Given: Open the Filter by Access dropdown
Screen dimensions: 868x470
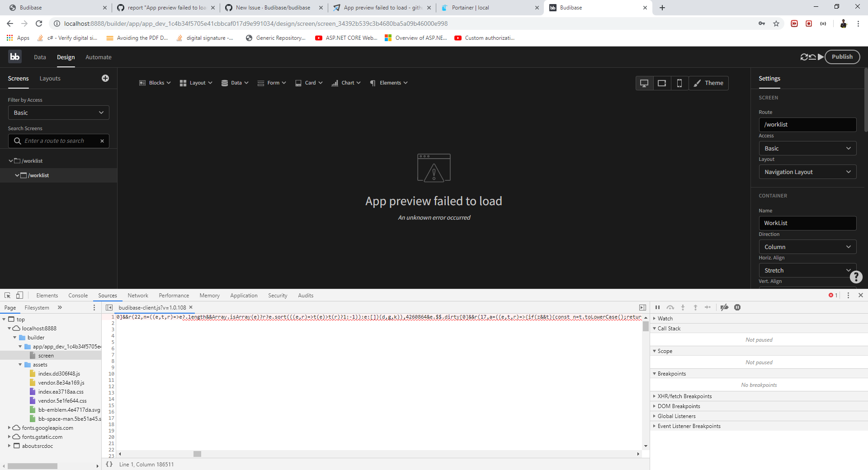Looking at the screenshot, I should click(x=58, y=113).
